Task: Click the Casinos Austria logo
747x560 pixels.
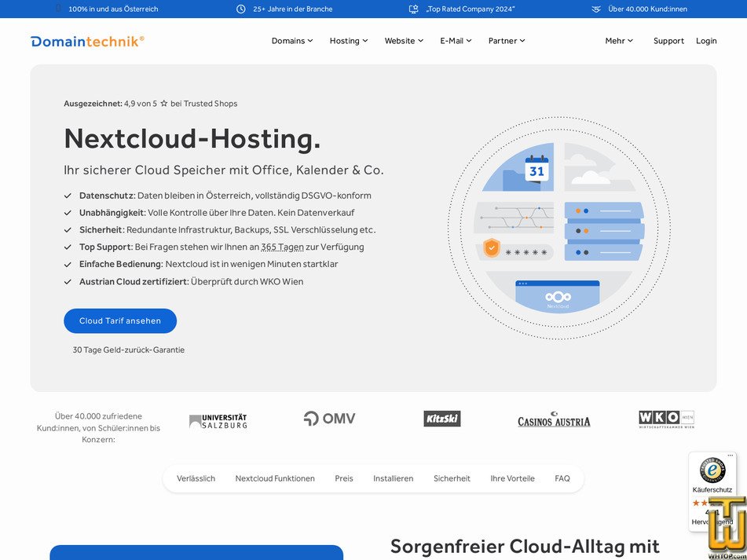Action: pos(554,419)
